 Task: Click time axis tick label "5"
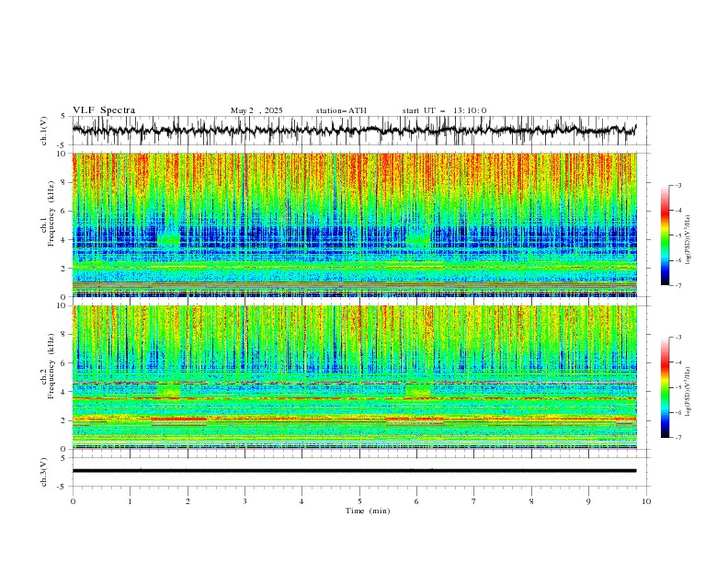(359, 501)
